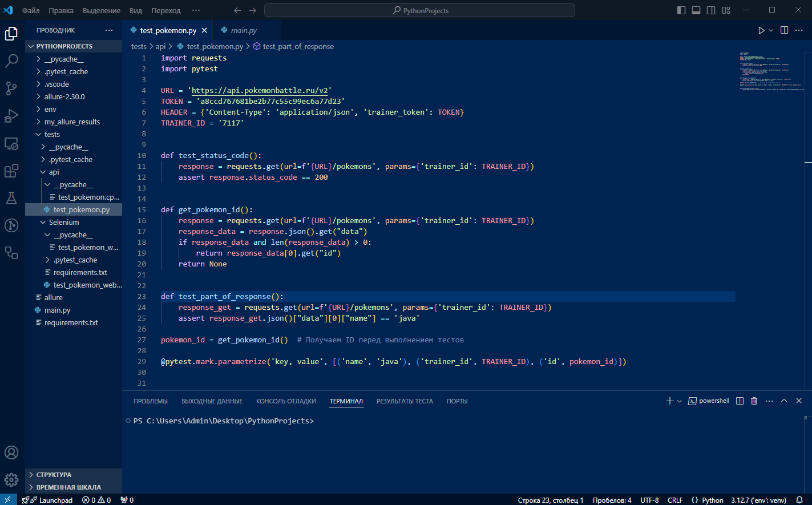The width and height of the screenshot is (812, 505).
Task: Open Source Control view in activity bar
Action: point(11,88)
